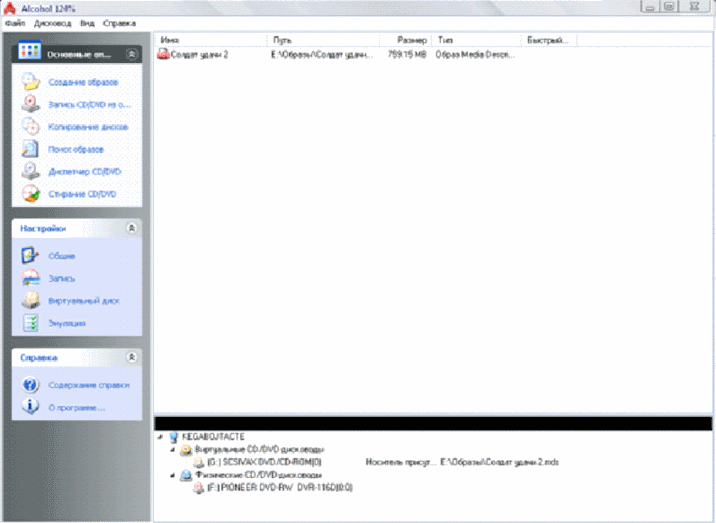Click the Alcohol 120% title bar logo
Viewport: 716px width, 523px height.
tap(9, 8)
